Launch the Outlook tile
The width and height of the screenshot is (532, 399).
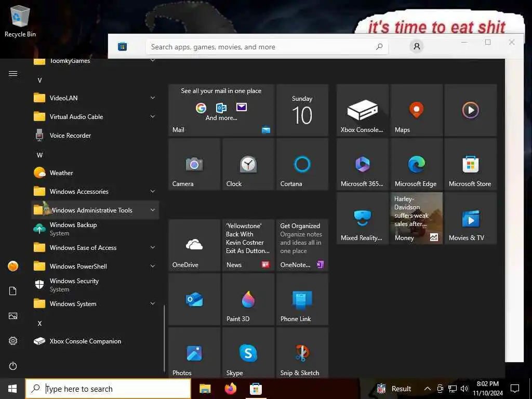(x=194, y=299)
